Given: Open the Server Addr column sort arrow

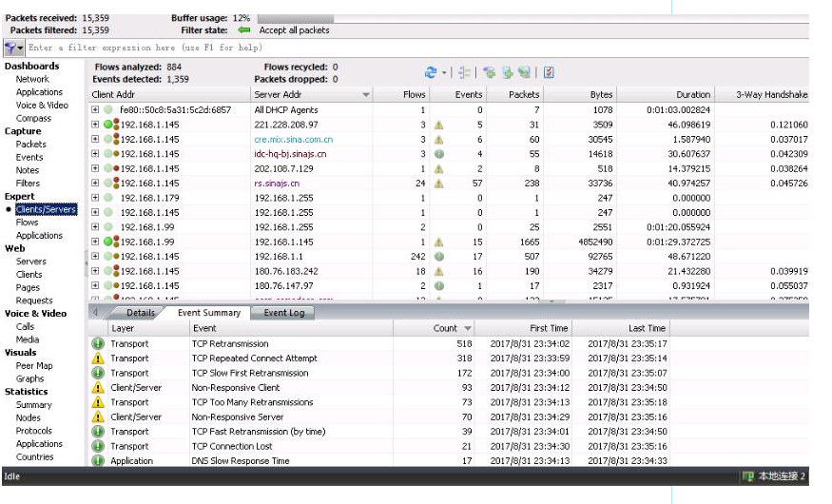Looking at the screenshot, I should pyautogui.click(x=365, y=95).
